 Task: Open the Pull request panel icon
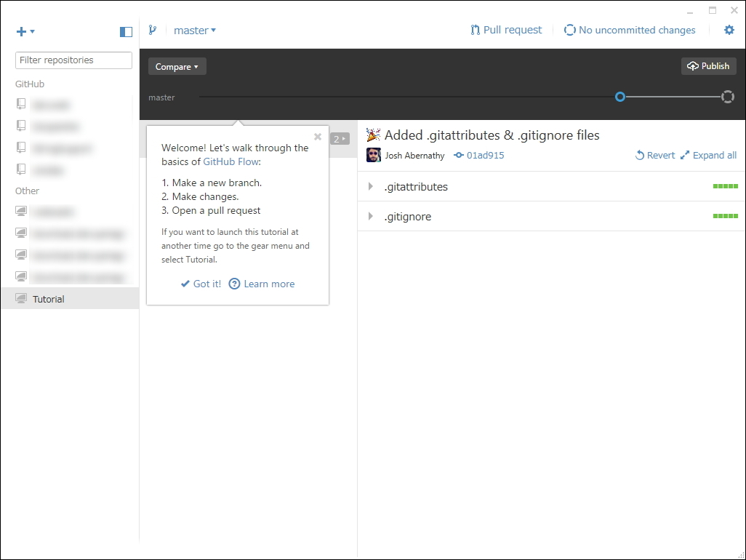tap(474, 30)
